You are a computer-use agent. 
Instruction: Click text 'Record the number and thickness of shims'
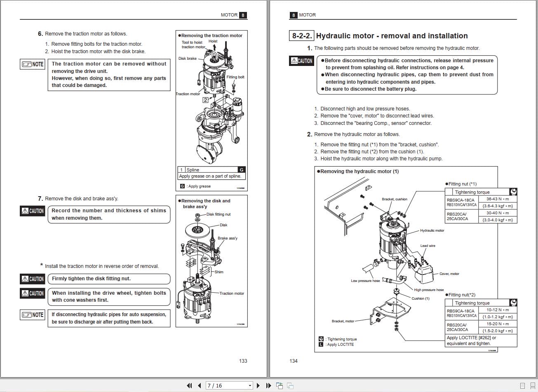[109, 211]
